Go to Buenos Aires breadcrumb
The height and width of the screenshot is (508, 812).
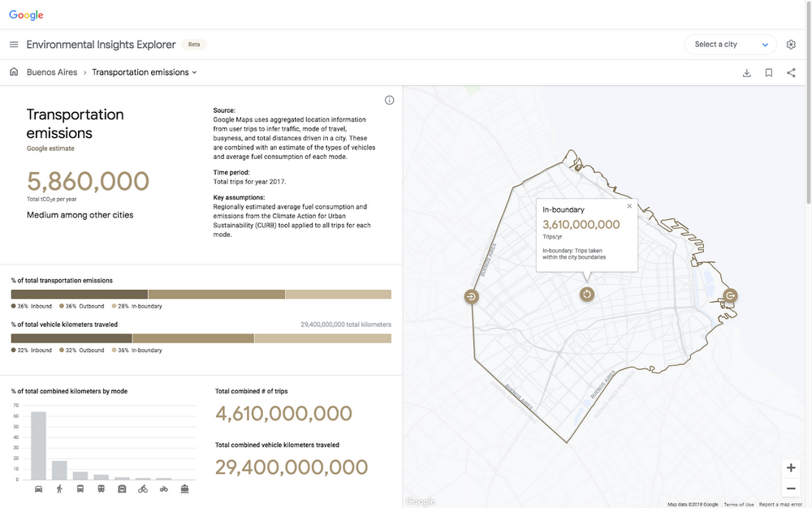pos(52,72)
